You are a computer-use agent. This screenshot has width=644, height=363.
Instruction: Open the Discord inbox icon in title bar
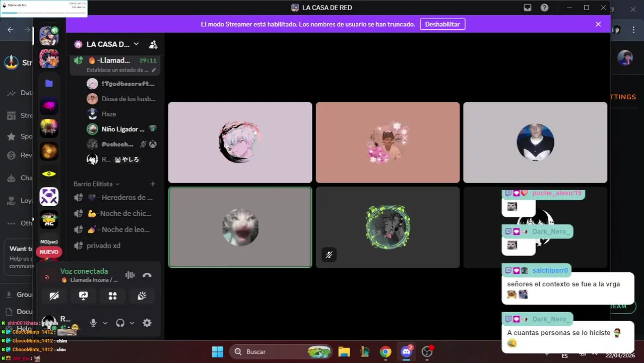coord(528,8)
